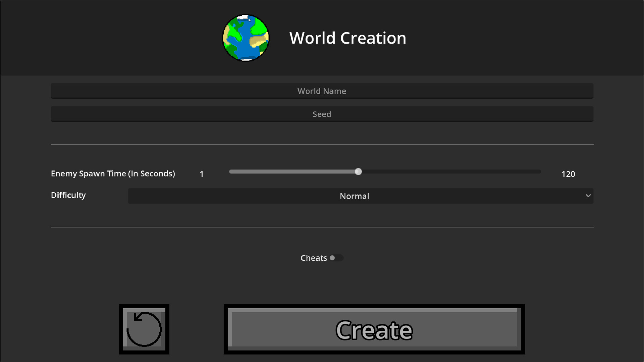644x362 pixels.
Task: Click the Earth globe icon
Action: pos(246,38)
